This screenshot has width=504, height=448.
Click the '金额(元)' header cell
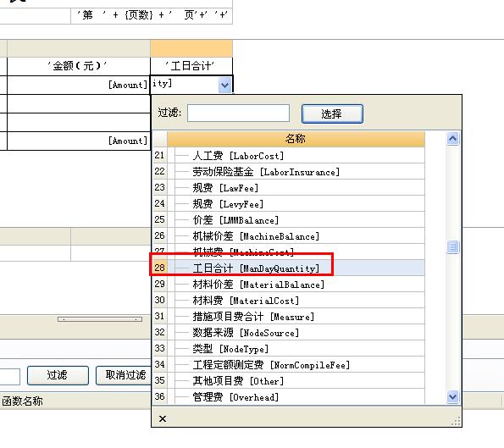[79, 66]
